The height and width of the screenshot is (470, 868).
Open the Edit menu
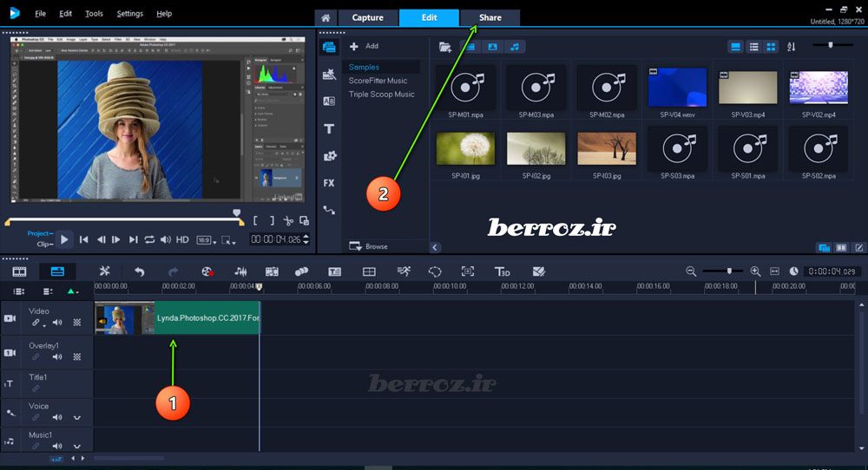point(65,14)
